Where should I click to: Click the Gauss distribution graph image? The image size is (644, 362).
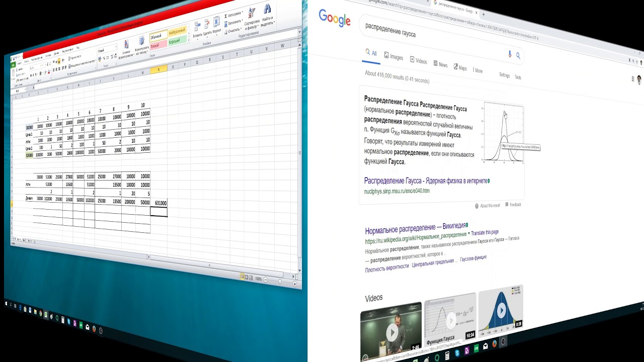[503, 133]
